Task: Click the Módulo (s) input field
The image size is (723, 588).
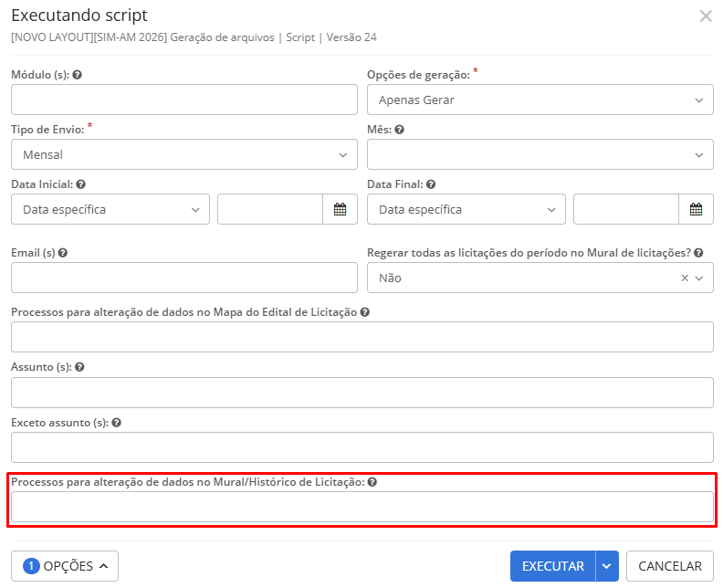Action: [183, 100]
